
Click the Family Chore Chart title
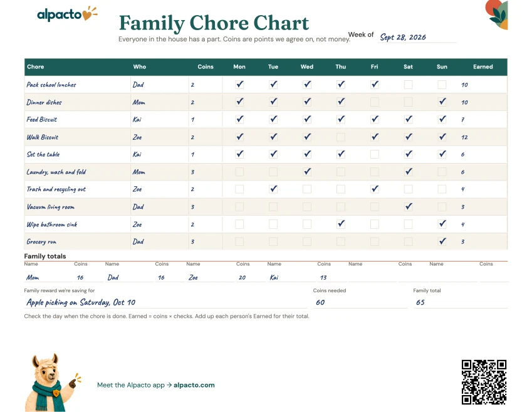tap(214, 23)
